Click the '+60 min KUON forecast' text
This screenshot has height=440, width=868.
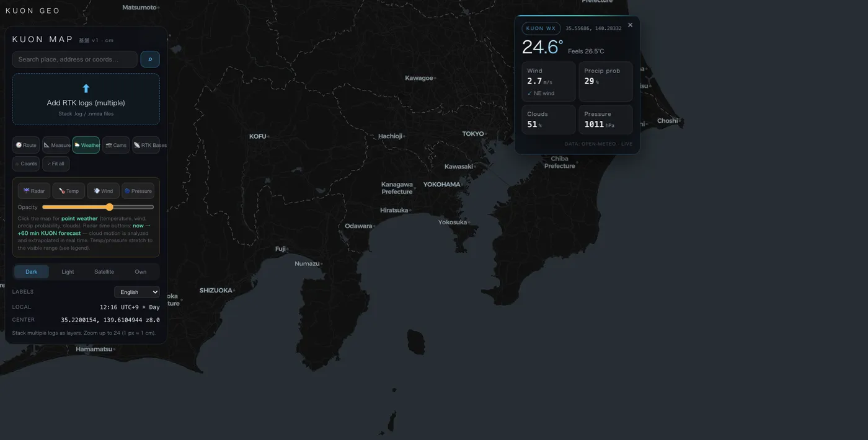pyautogui.click(x=49, y=233)
